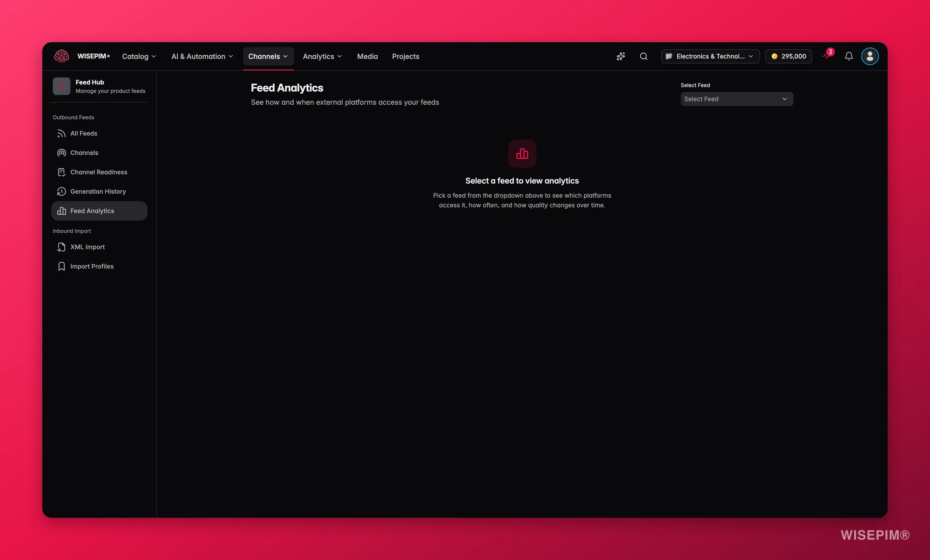Click the Import Profiles bookmark icon
930x560 pixels.
pos(61,266)
